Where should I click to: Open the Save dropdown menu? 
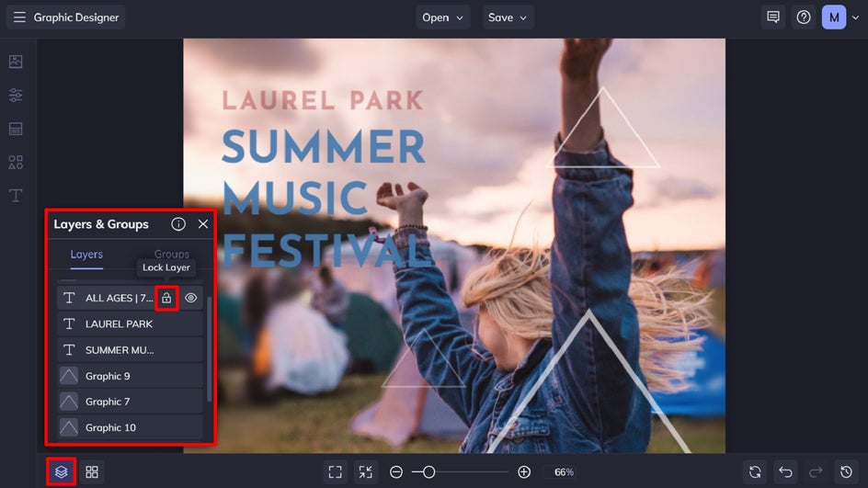tap(507, 17)
